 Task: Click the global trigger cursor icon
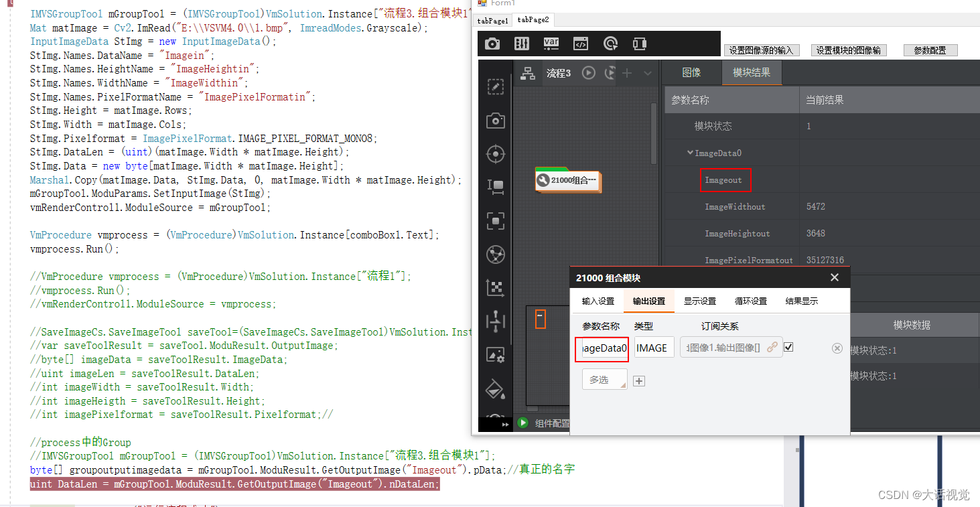click(610, 44)
